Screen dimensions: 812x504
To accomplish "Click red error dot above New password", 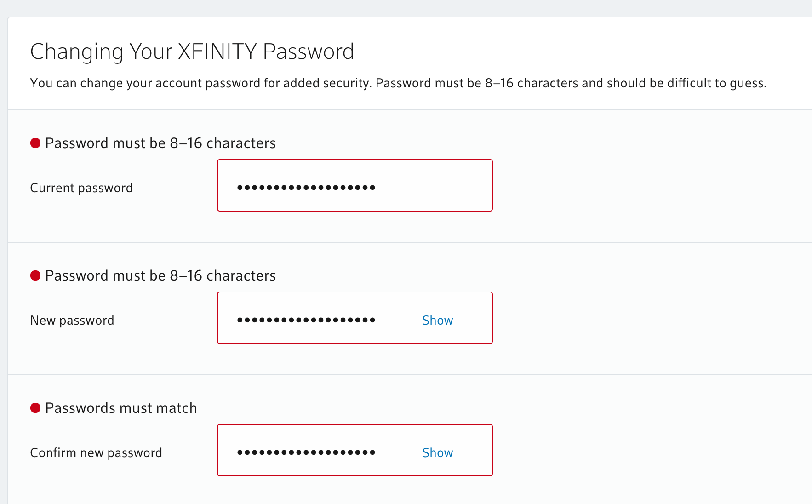I will (x=35, y=275).
